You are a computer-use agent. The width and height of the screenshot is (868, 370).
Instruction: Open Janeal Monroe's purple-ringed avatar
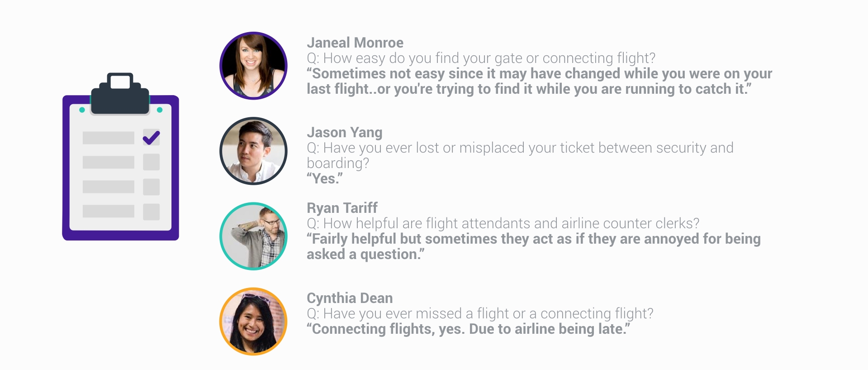pos(253,66)
